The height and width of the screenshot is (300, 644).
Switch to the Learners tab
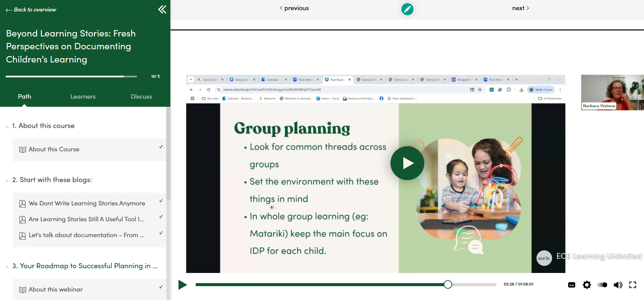(83, 97)
